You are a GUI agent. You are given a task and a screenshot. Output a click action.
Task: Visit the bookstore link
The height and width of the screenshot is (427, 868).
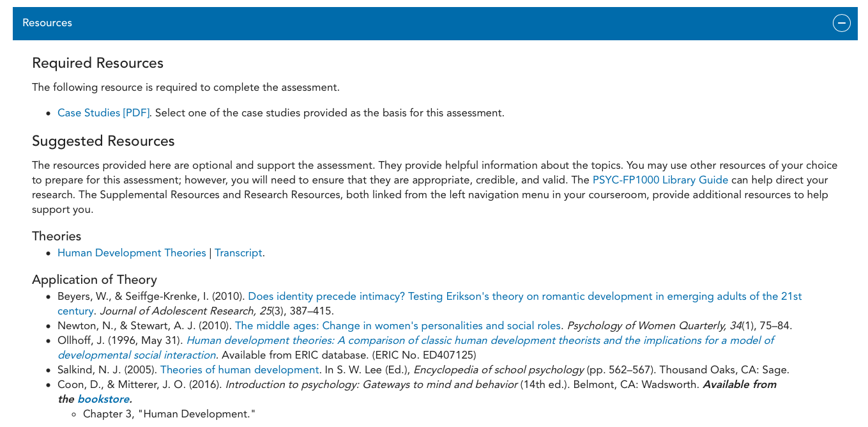(103, 400)
